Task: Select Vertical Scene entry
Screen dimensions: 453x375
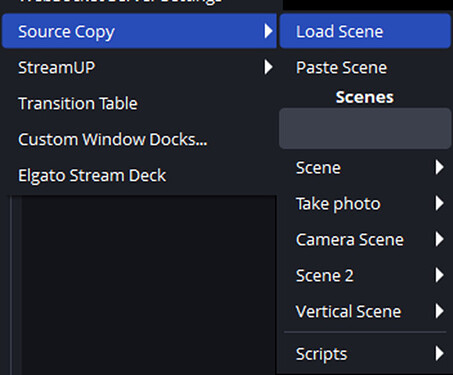Action: click(x=365, y=311)
